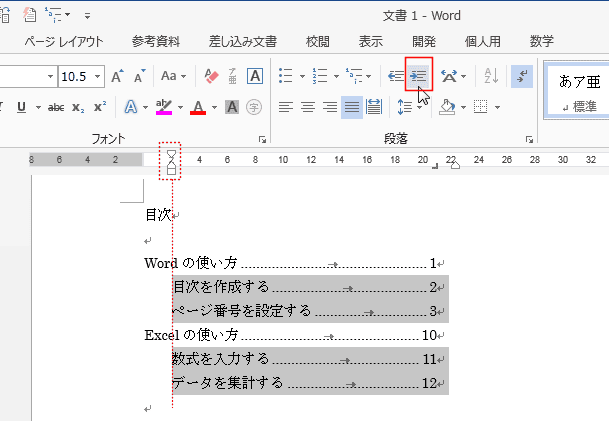The width and height of the screenshot is (609, 421).
Task: Align text left
Action: pyautogui.click(x=286, y=107)
